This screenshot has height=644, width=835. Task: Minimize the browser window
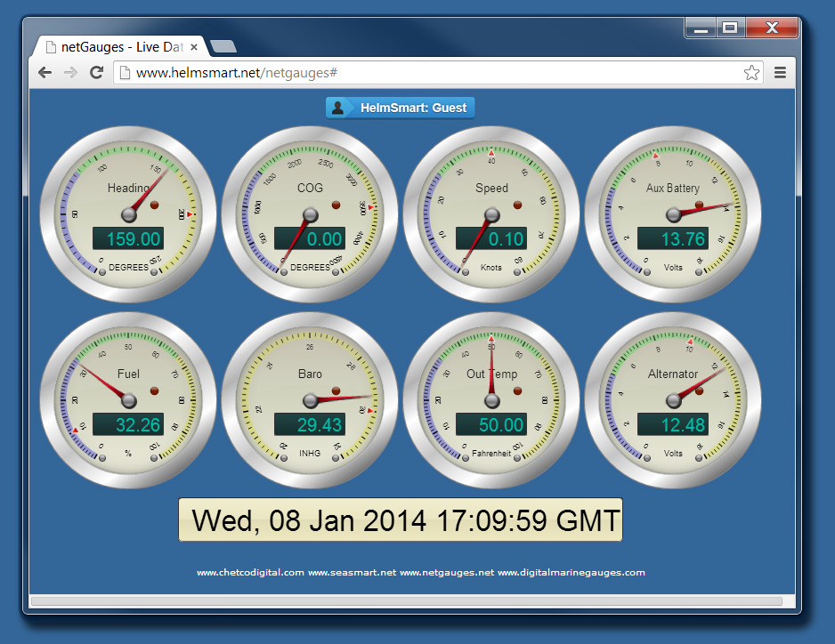tap(701, 28)
